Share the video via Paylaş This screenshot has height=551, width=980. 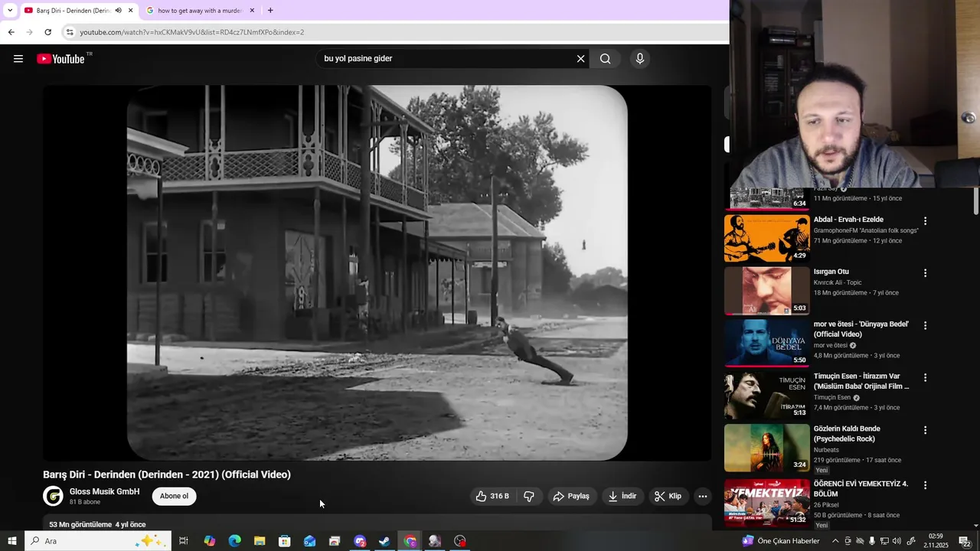[571, 496]
